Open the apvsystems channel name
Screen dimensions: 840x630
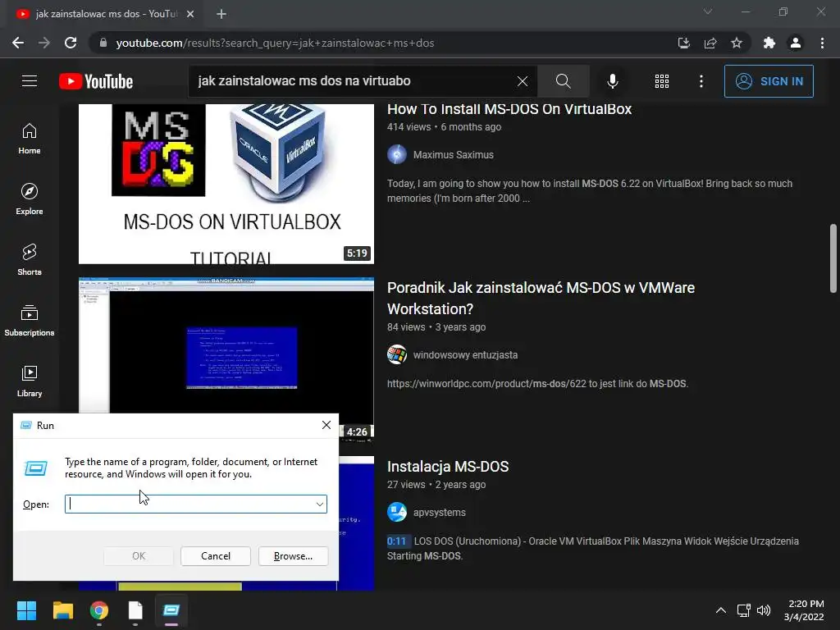[440, 512]
